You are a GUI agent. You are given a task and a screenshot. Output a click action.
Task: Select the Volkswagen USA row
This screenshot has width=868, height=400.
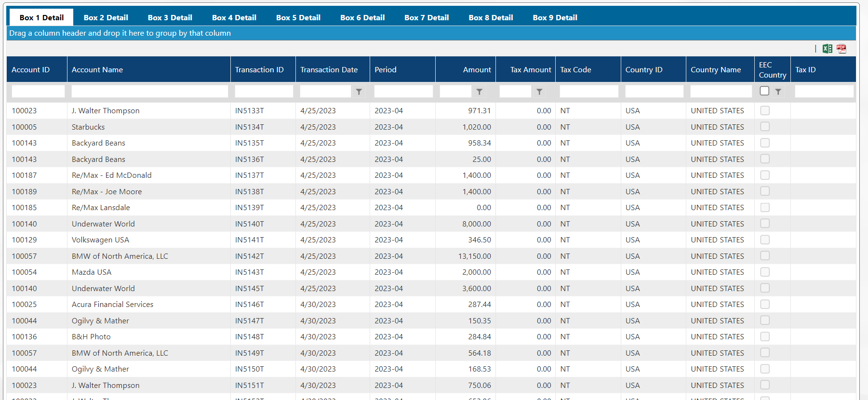(x=100, y=240)
